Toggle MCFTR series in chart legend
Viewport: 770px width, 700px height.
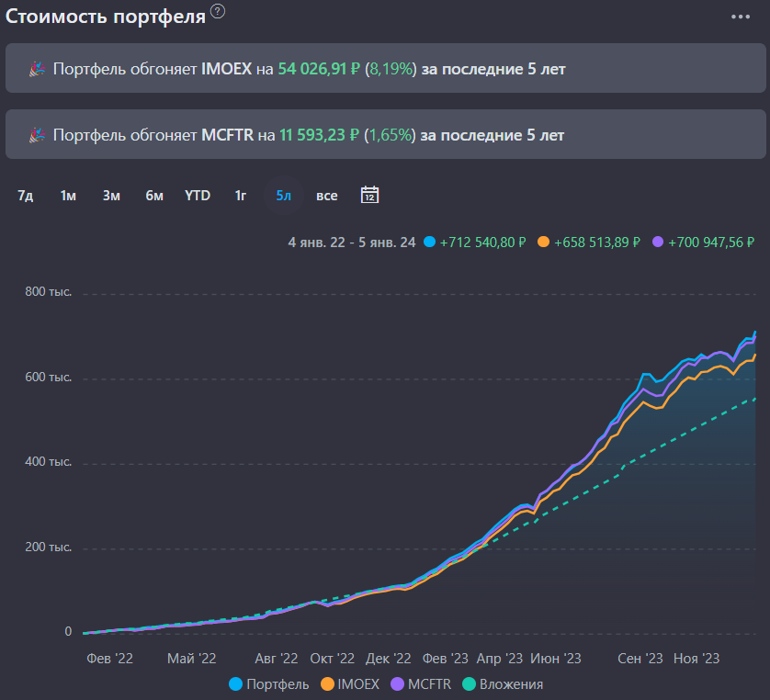coord(421,684)
